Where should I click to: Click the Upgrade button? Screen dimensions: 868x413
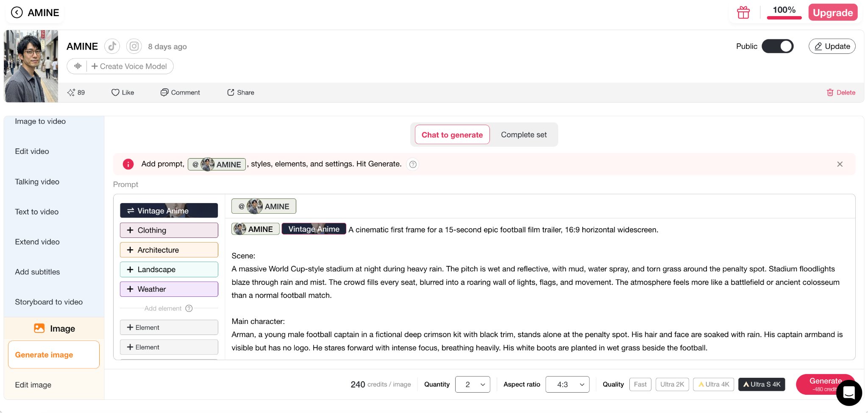[x=832, y=12]
